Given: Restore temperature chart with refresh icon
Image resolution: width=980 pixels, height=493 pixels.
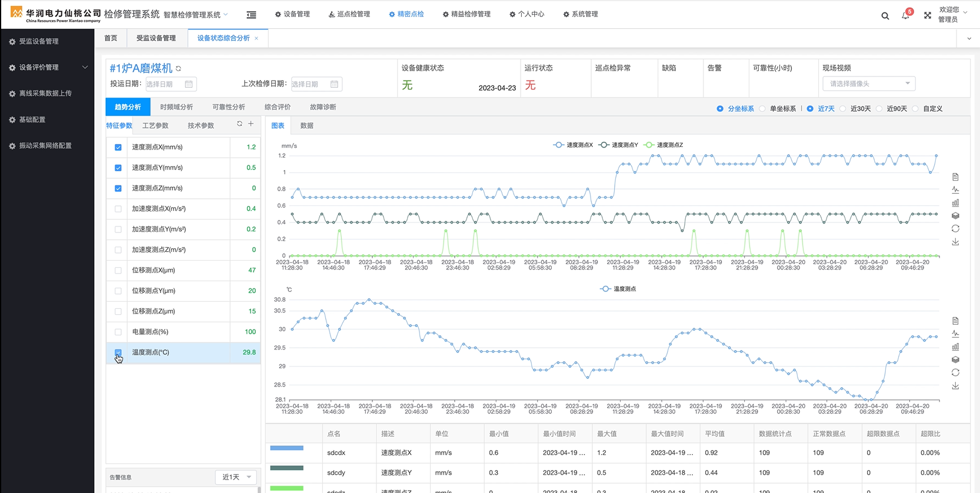Looking at the screenshot, I should coord(955,373).
